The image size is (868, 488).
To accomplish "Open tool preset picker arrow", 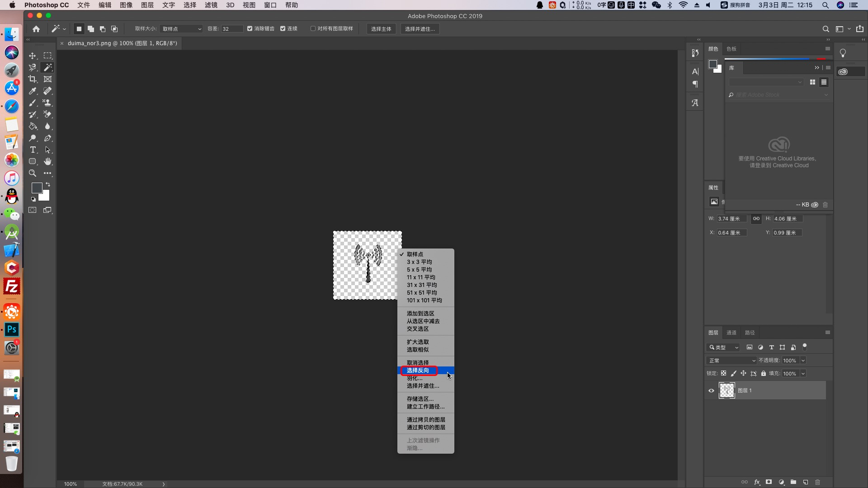I will 64,29.
